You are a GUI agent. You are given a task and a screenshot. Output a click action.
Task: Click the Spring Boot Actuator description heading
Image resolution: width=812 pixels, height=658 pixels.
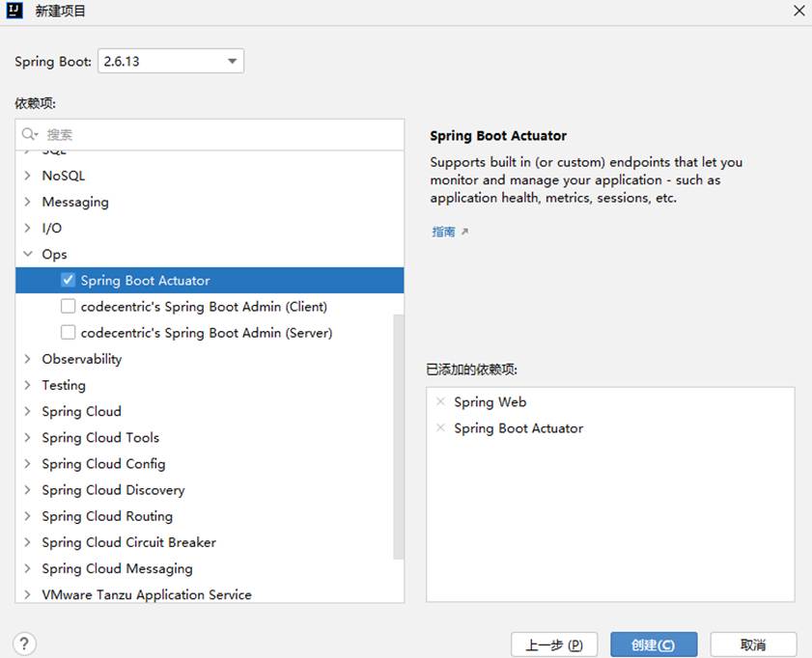(x=498, y=135)
